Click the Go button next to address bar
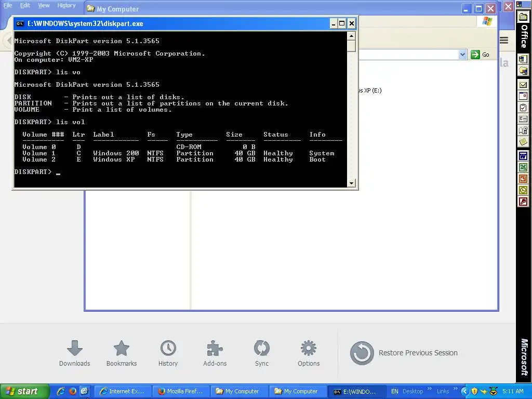 pyautogui.click(x=480, y=54)
